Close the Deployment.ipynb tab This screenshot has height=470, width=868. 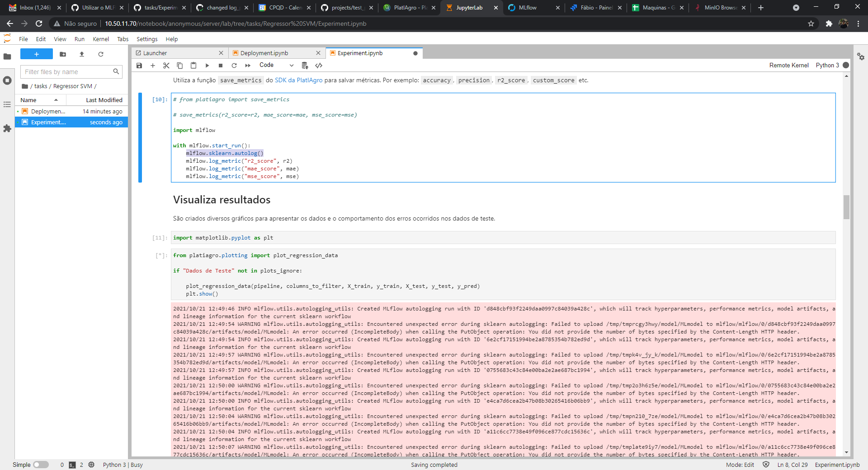coord(318,53)
